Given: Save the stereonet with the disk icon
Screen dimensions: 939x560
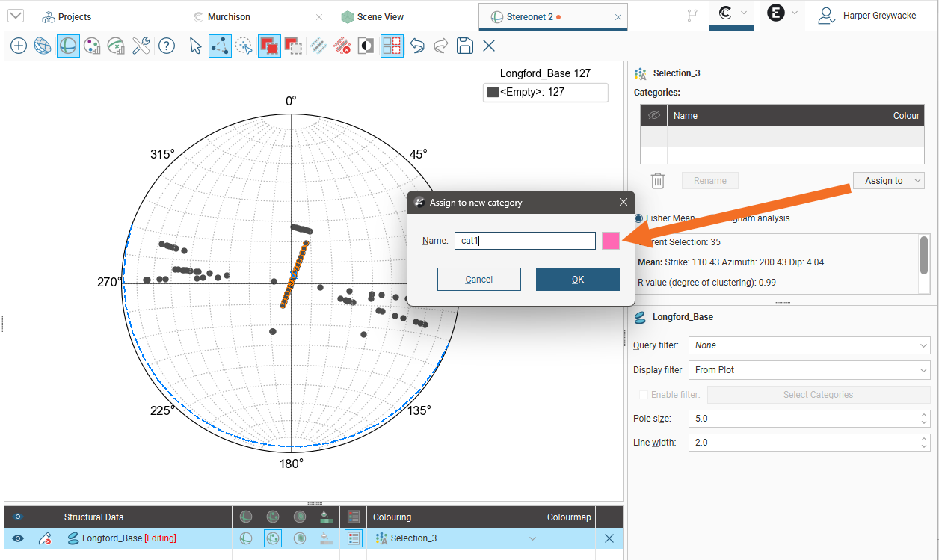Looking at the screenshot, I should point(465,46).
